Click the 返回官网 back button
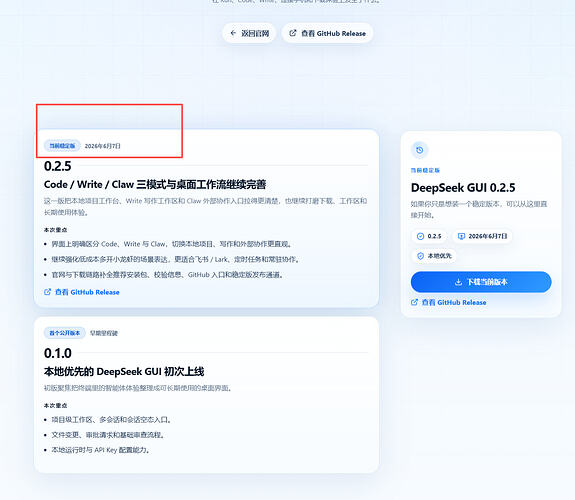 249,33
